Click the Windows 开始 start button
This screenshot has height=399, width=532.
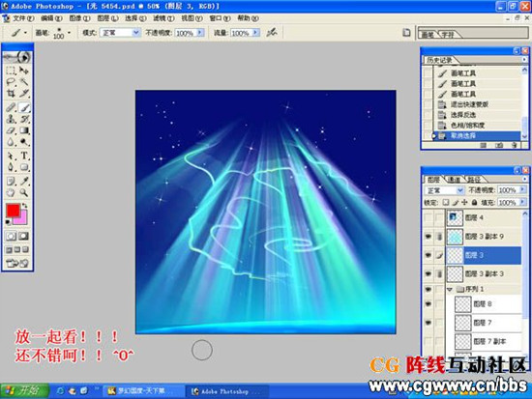(24, 391)
